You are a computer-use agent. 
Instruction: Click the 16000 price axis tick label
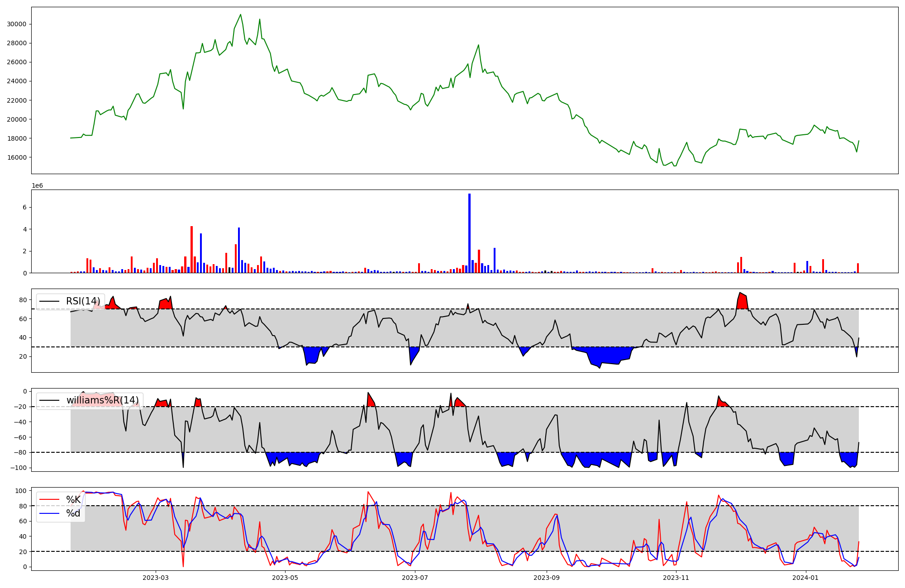tap(16, 157)
